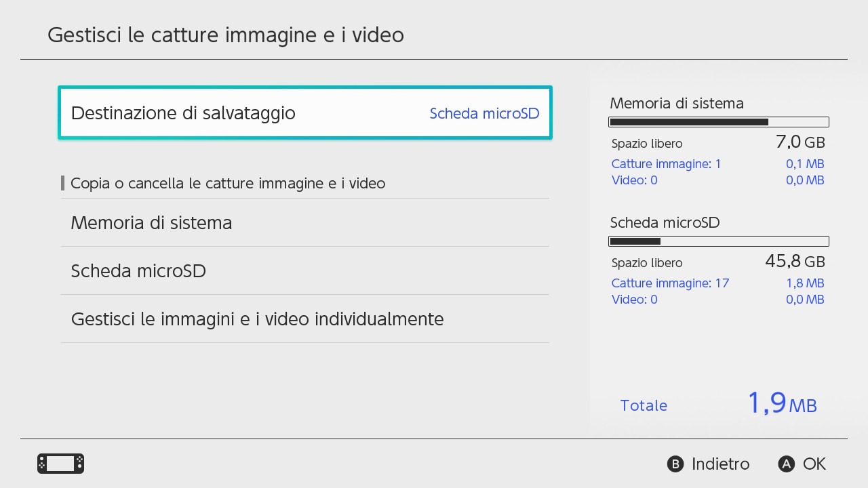This screenshot has height=488, width=868.
Task: Click the handheld console icon in the footer
Action: [x=60, y=464]
